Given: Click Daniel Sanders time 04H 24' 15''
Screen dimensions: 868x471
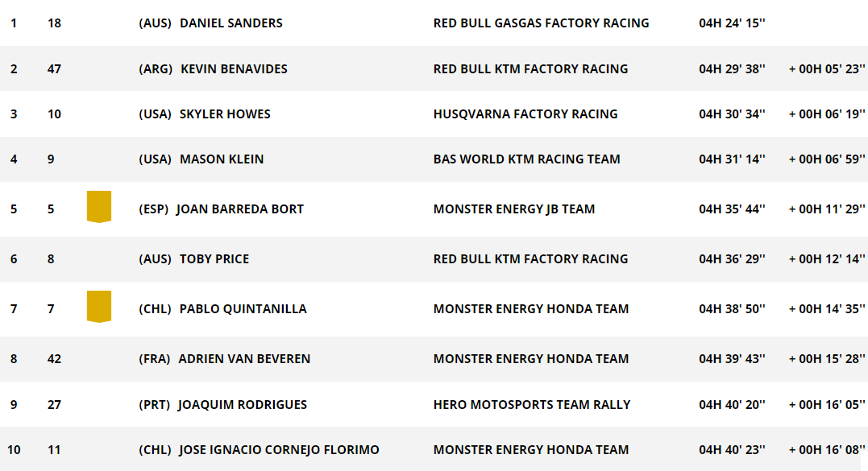Looking at the screenshot, I should [732, 23].
